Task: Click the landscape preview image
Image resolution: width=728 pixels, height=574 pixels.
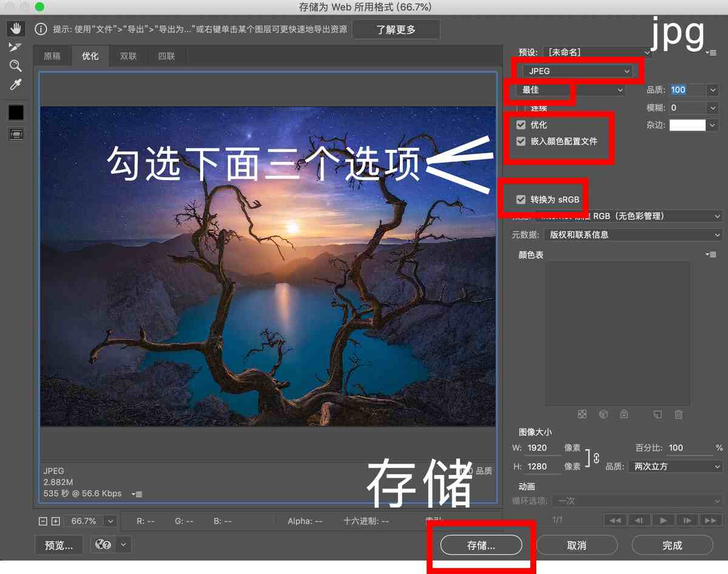Action: coord(268,266)
